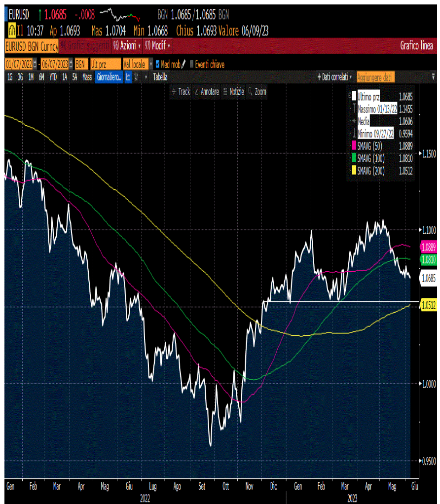Screen dimensions: 440x504
Task: Switch to the 6M time range
Action: pos(41,77)
